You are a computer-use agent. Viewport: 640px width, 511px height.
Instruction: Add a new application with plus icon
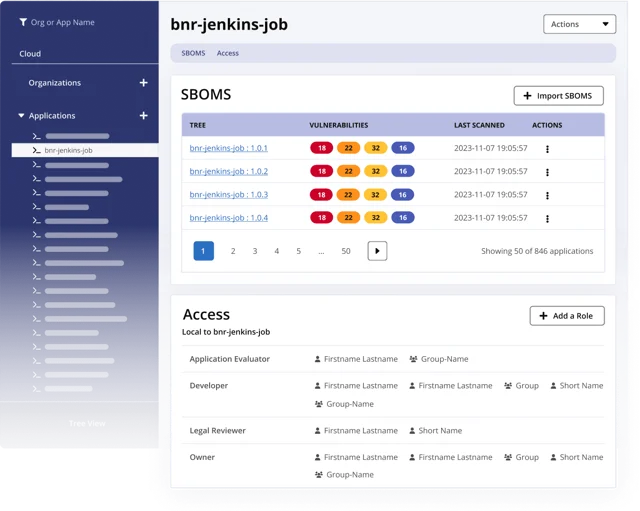143,116
